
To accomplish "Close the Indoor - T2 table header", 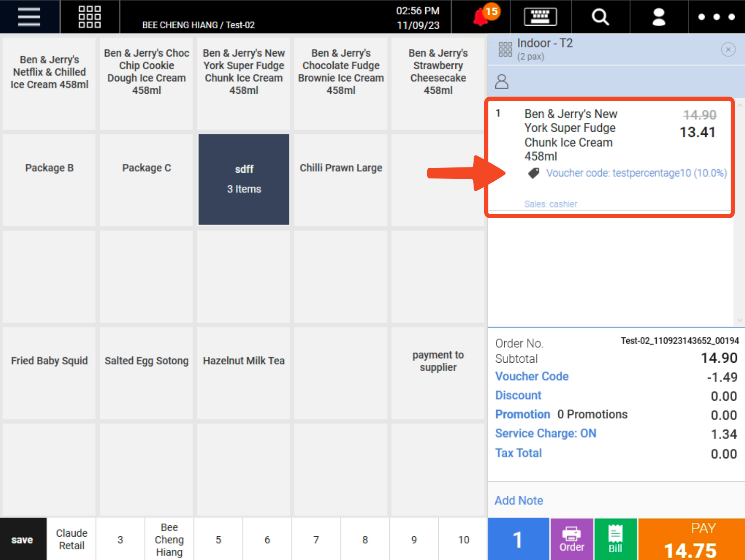I will click(728, 50).
